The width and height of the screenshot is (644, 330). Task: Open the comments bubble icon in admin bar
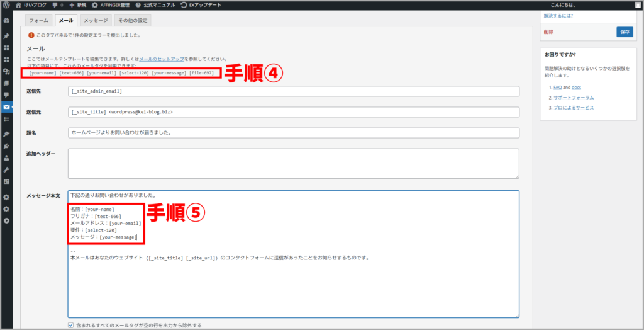[55, 4]
